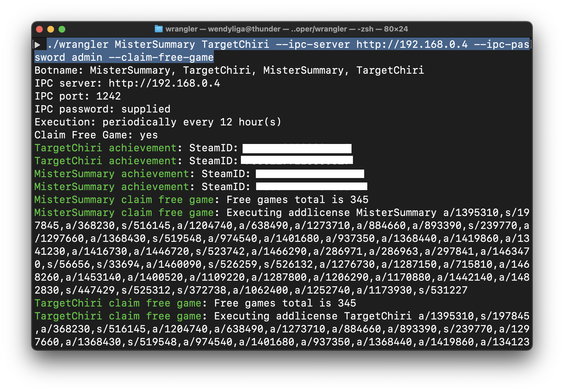Image resolution: width=564 pixels, height=392 pixels.
Task: Click the Botname output line
Action: pos(229,70)
